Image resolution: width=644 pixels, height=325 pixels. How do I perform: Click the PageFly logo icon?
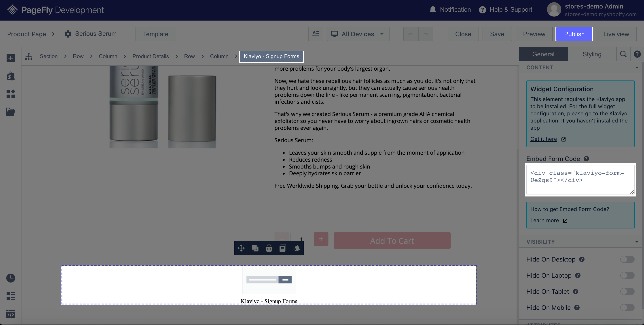[13, 10]
